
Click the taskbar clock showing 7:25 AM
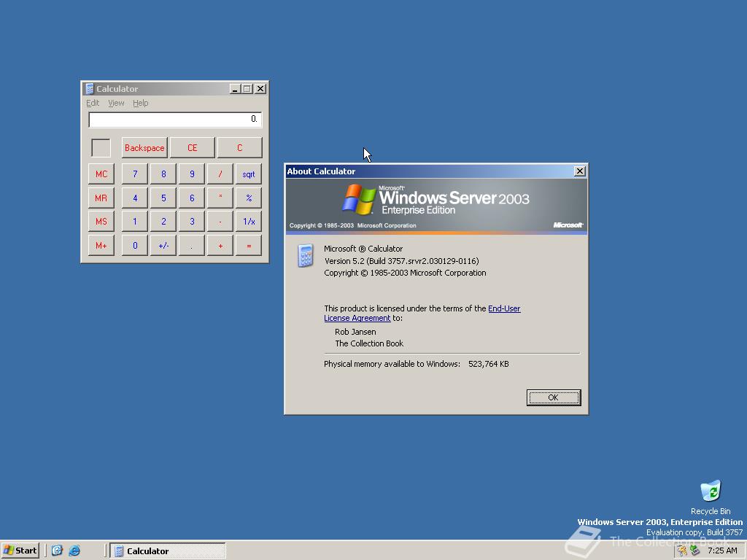(x=722, y=551)
